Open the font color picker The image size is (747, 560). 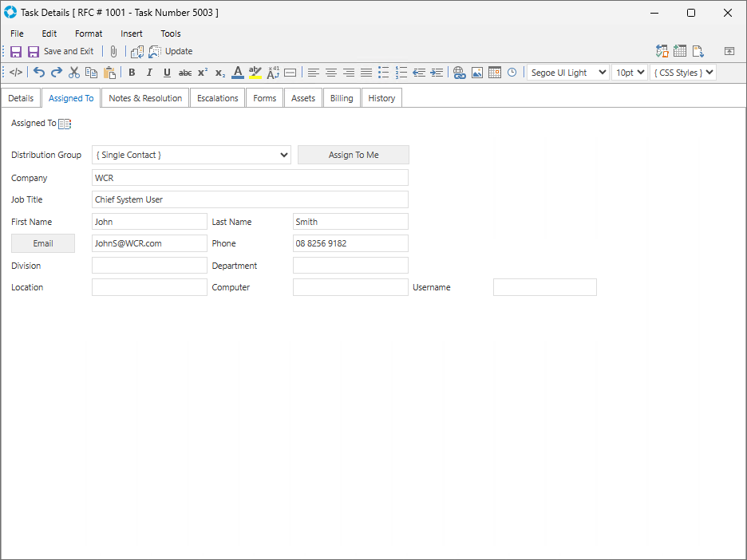tap(237, 73)
